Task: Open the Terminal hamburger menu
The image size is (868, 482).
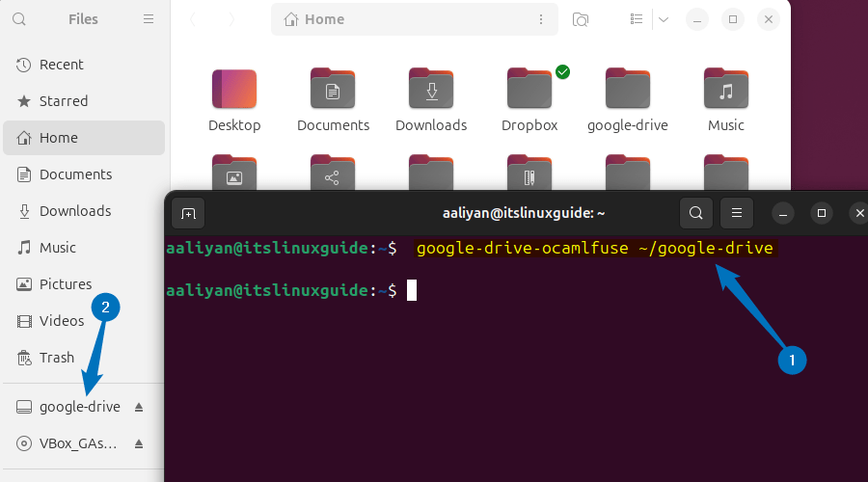Action: click(736, 213)
